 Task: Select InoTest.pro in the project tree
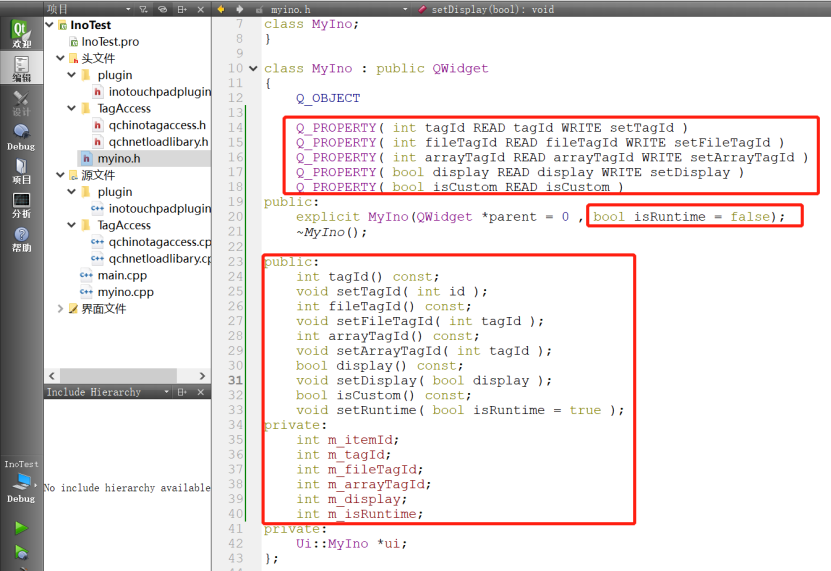tap(110, 42)
